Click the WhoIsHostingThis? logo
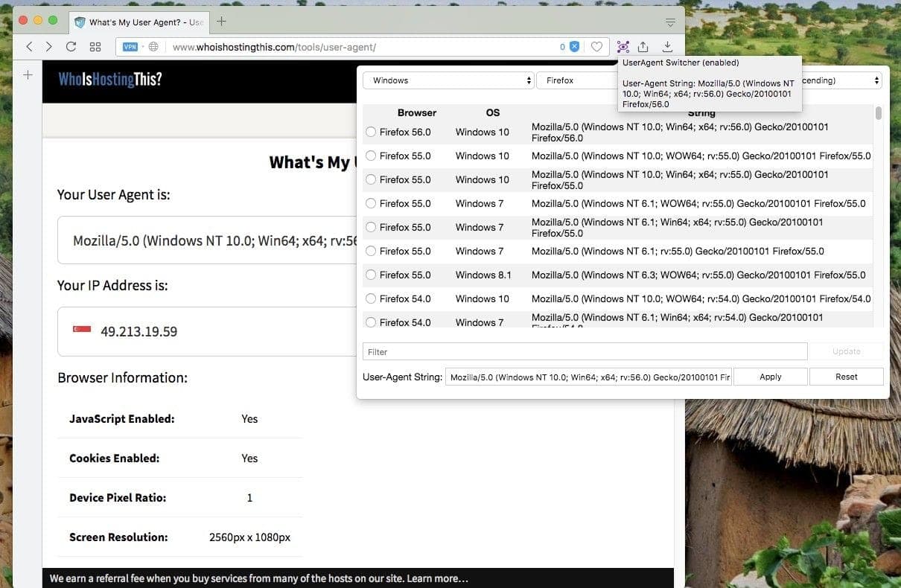This screenshot has width=901, height=588. (x=110, y=79)
